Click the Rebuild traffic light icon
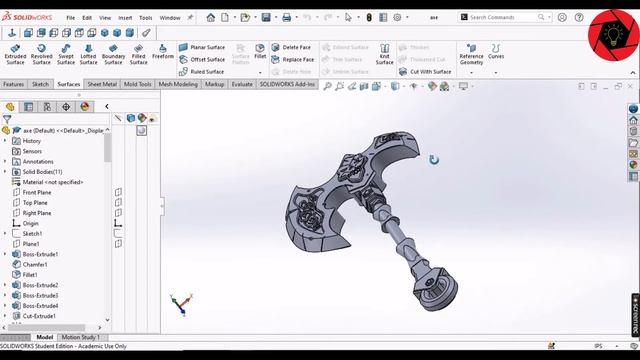The width and height of the screenshot is (640, 360). pyautogui.click(x=369, y=18)
